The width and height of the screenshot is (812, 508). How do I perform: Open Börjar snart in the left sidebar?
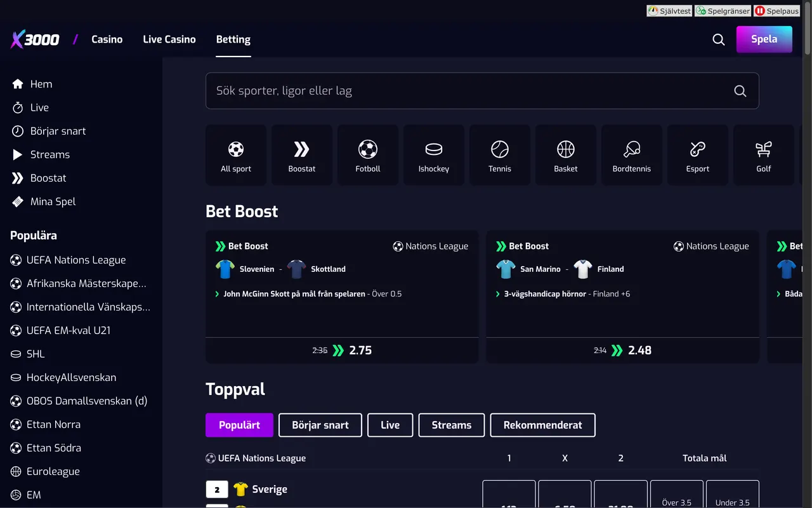pyautogui.click(x=49, y=131)
